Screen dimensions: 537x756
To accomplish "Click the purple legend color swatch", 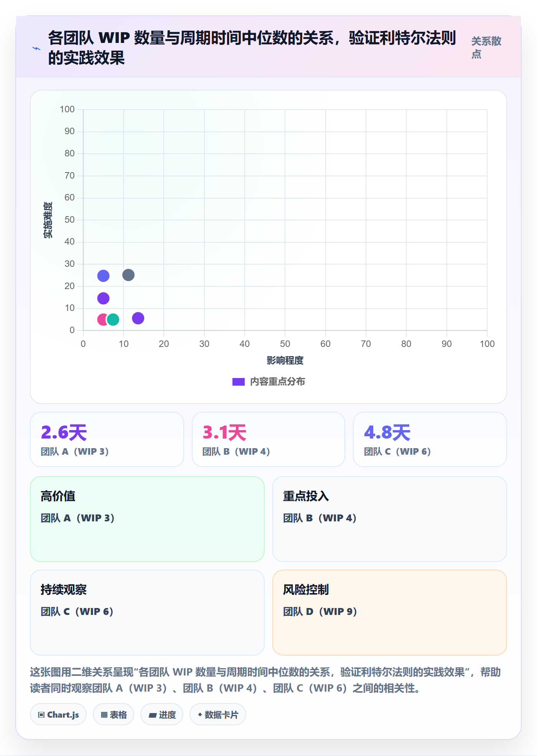I will [238, 382].
